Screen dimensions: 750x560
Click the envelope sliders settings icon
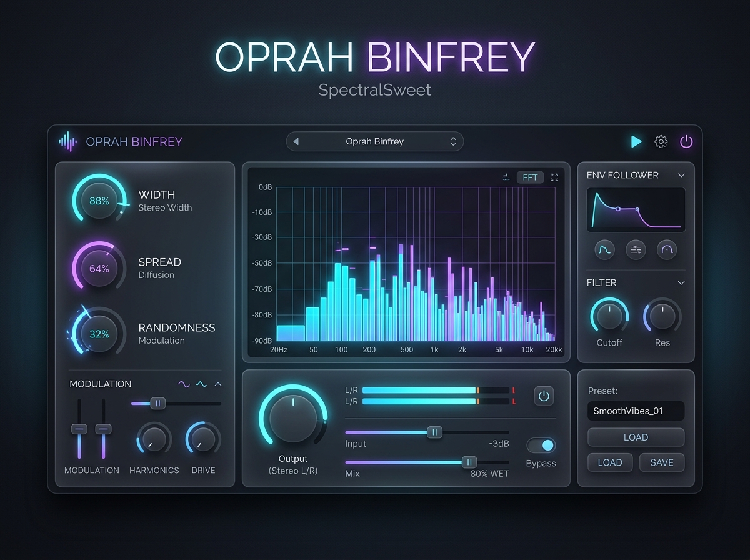(636, 250)
